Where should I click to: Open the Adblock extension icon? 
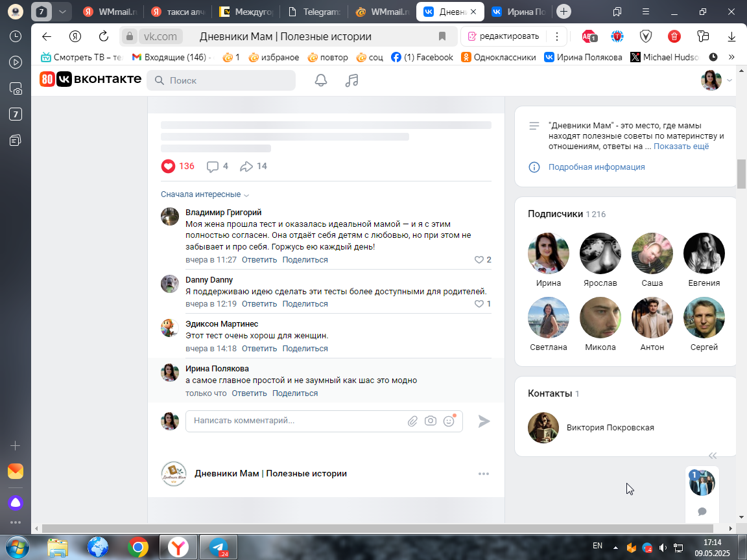(589, 36)
